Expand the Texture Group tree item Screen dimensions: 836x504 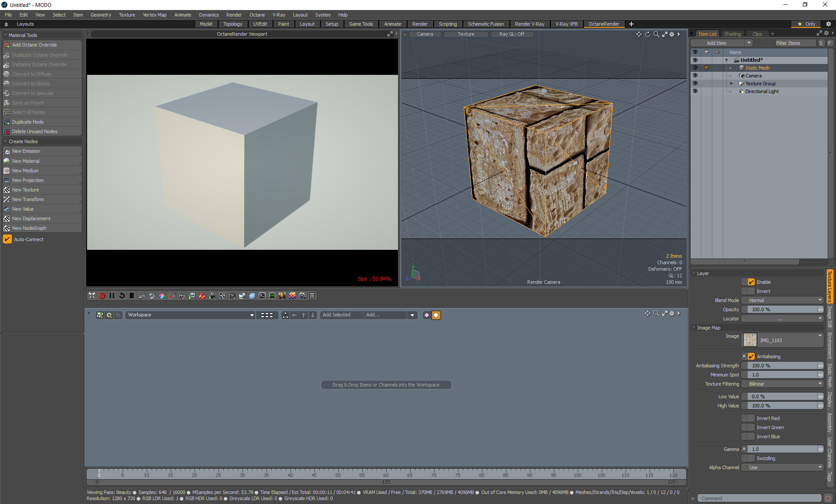pos(732,84)
